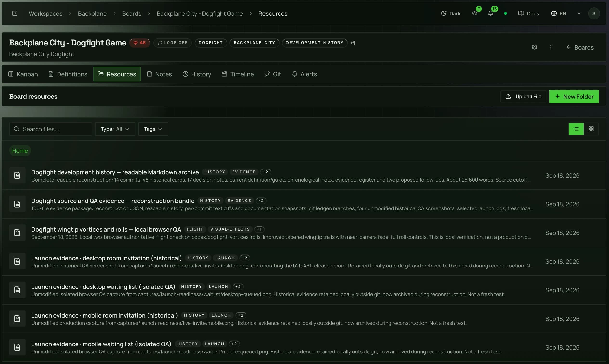
Task: Open the watchers eye icon with badge 7
Action: 474,13
